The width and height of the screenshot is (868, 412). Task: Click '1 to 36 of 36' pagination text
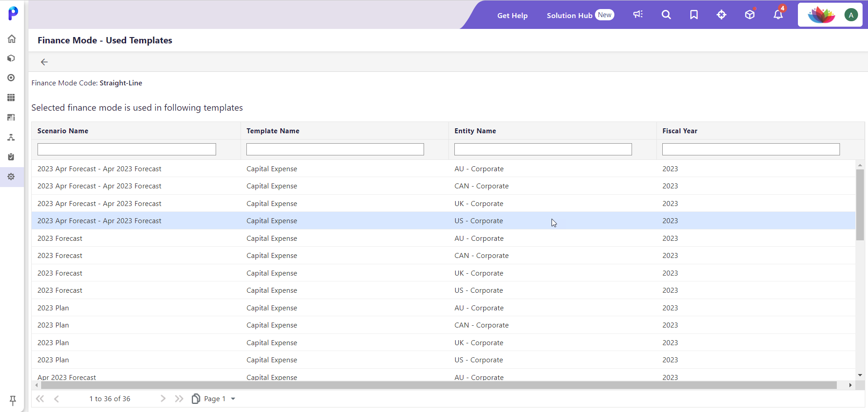[110, 398]
